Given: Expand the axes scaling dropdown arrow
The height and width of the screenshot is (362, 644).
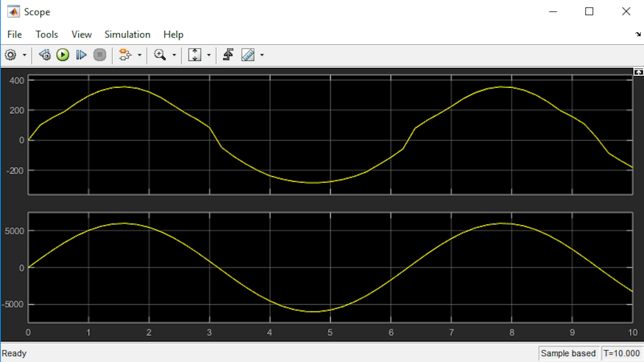Looking at the screenshot, I should 209,55.
